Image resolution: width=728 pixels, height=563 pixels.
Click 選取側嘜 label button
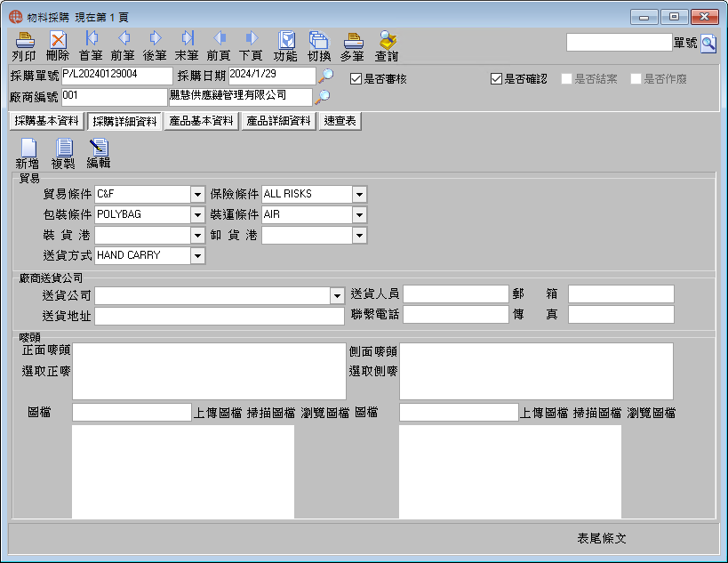(x=373, y=371)
